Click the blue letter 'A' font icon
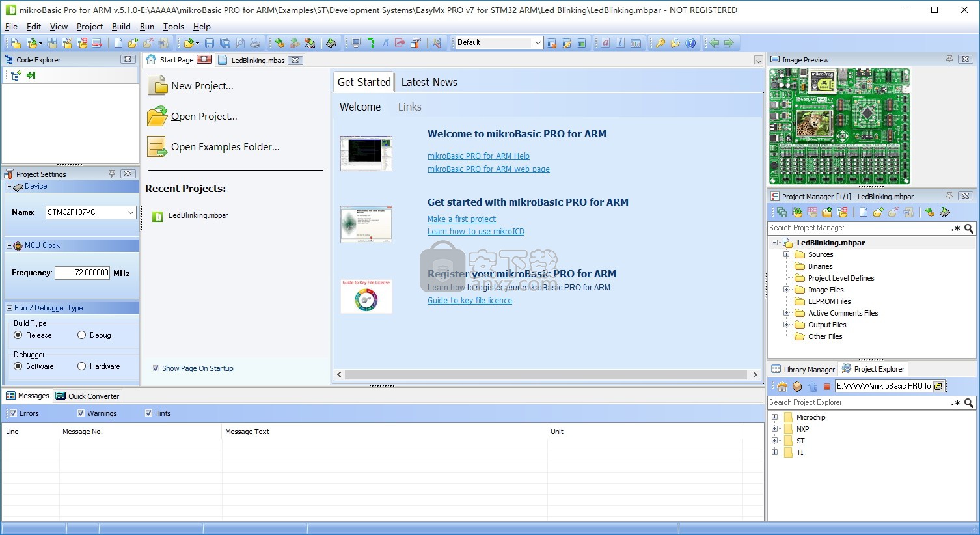Viewport: 980px width, 535px height. click(x=385, y=43)
